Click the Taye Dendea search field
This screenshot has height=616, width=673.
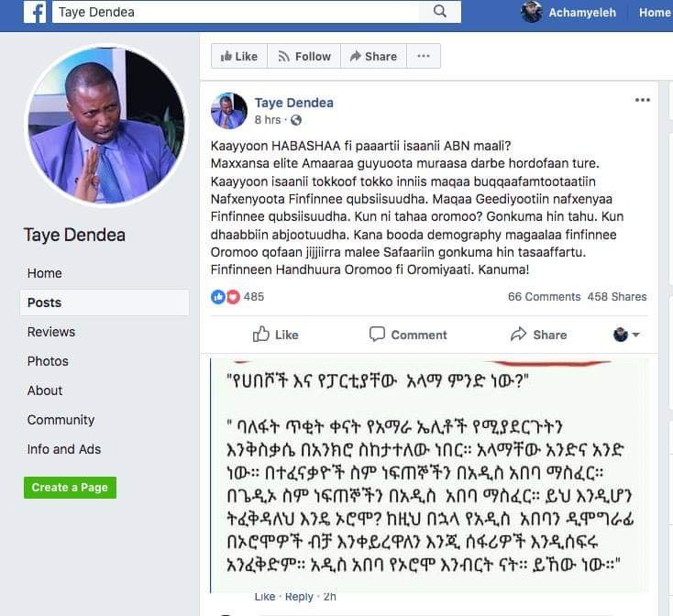[x=236, y=12]
